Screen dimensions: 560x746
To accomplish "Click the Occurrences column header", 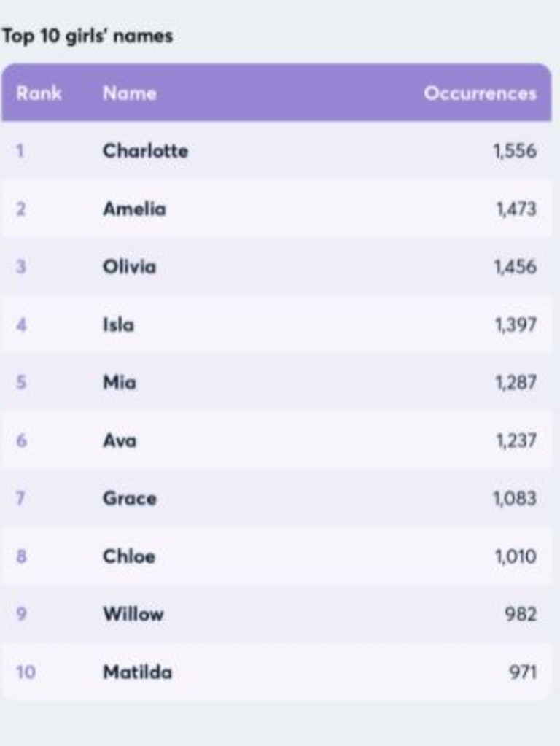I will pyautogui.click(x=480, y=93).
